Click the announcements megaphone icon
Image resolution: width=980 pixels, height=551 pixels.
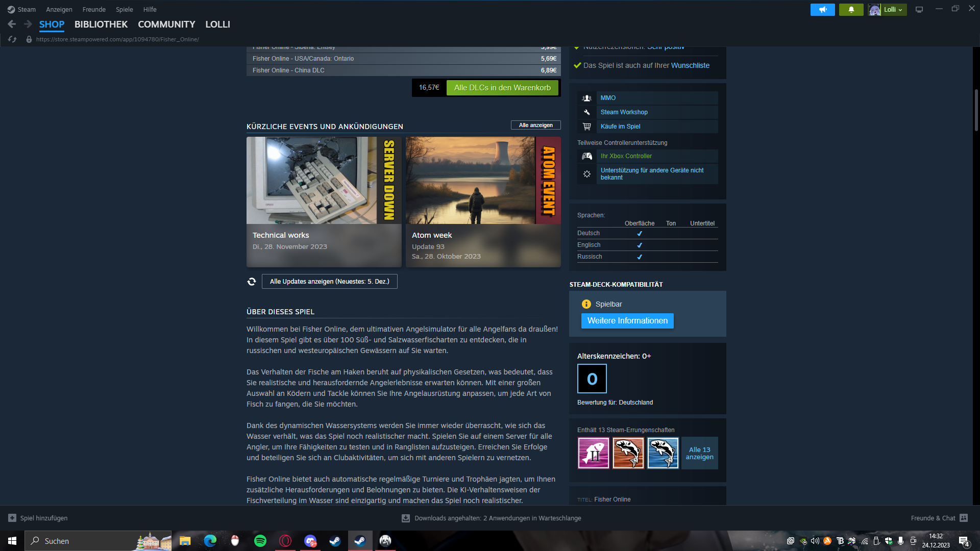click(x=822, y=10)
